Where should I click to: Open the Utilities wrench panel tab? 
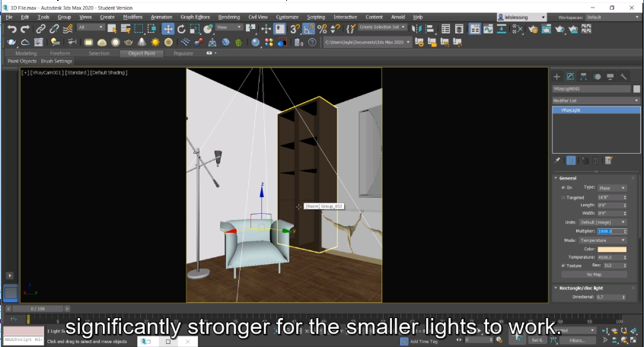[x=623, y=76]
